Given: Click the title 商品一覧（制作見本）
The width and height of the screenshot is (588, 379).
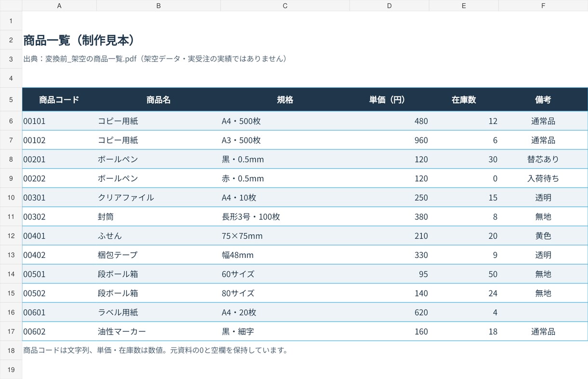Looking at the screenshot, I should pyautogui.click(x=79, y=40).
